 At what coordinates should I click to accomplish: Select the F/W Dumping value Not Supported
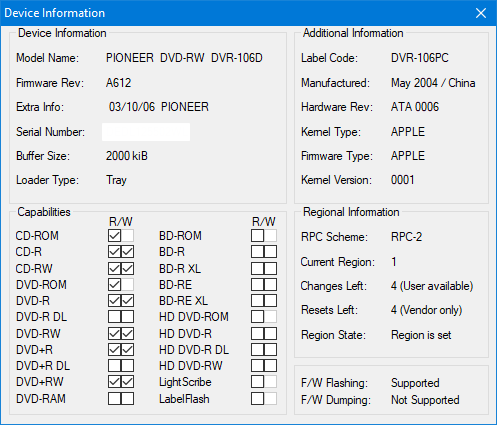tap(425, 400)
